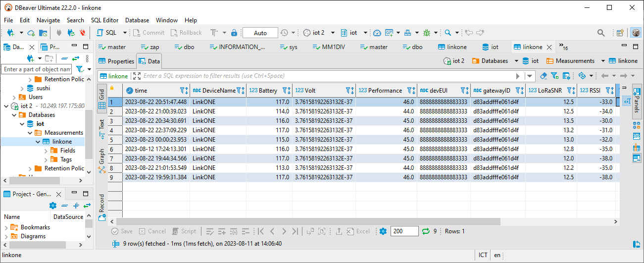Image resolution: width=644 pixels, height=263 pixels.
Task: Open the iot active database selector
Action: pyautogui.click(x=349, y=33)
